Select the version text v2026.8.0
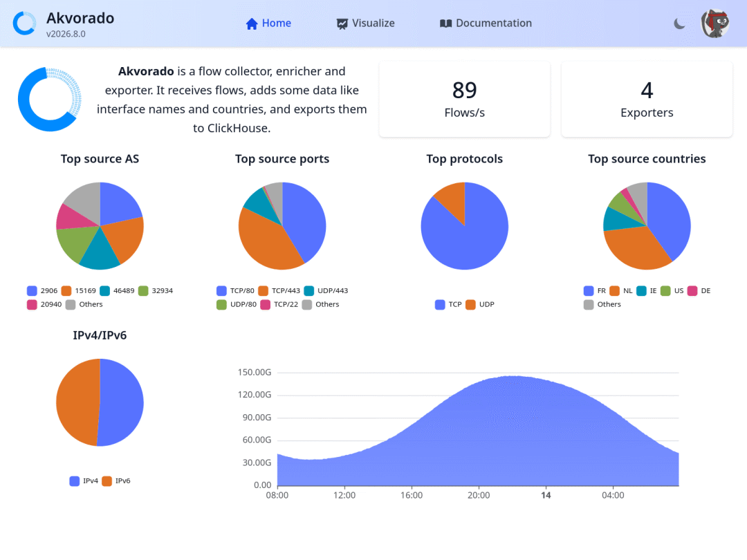The height and width of the screenshot is (560, 747). click(x=66, y=34)
